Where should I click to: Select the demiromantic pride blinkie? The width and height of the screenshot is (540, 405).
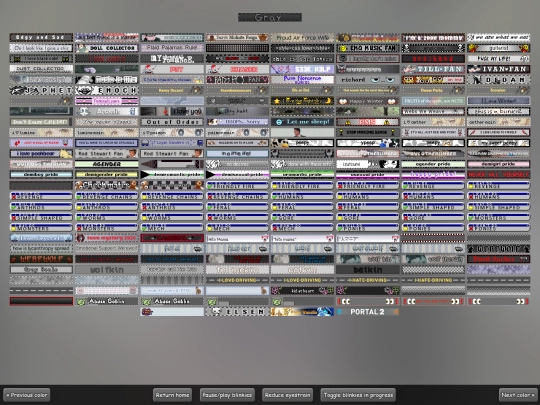point(172,175)
